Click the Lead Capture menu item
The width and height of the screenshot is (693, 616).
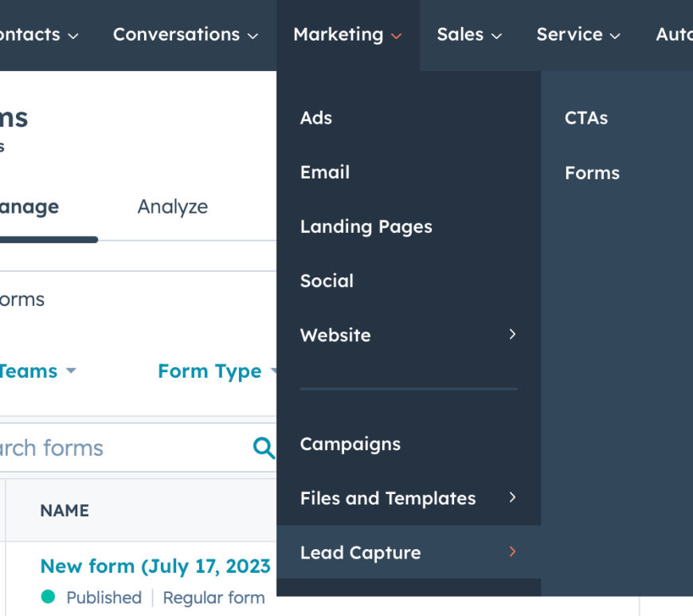click(360, 553)
